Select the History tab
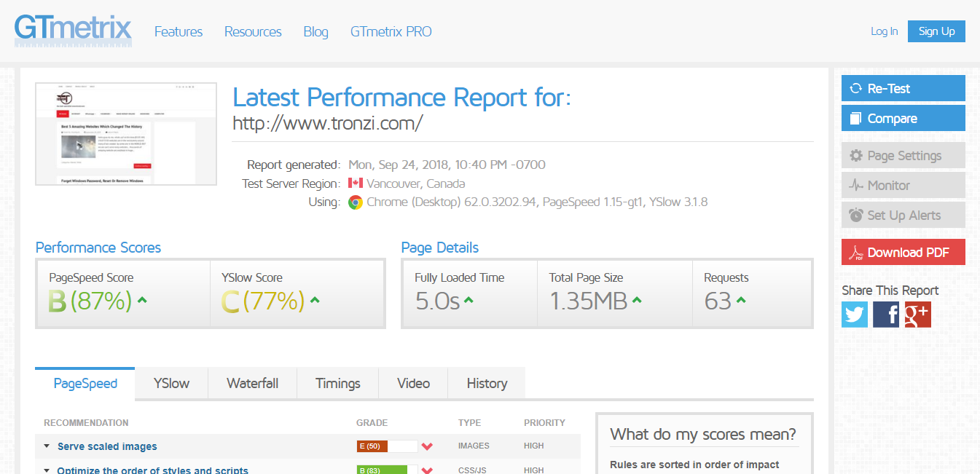This screenshot has width=980, height=474. coord(486,384)
